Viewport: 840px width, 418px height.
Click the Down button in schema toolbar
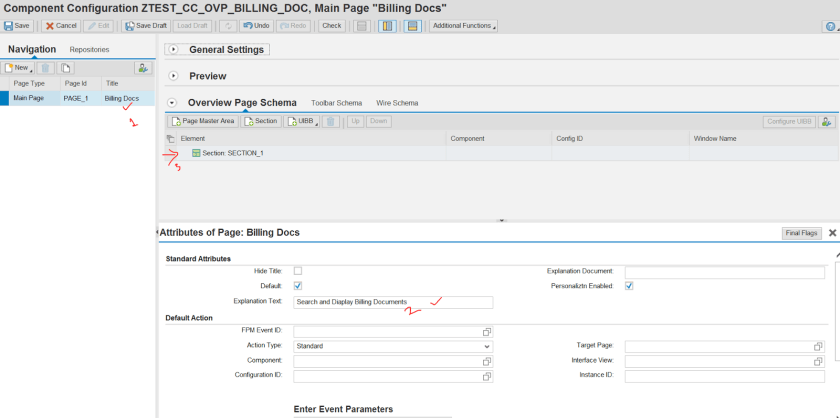[x=378, y=121]
